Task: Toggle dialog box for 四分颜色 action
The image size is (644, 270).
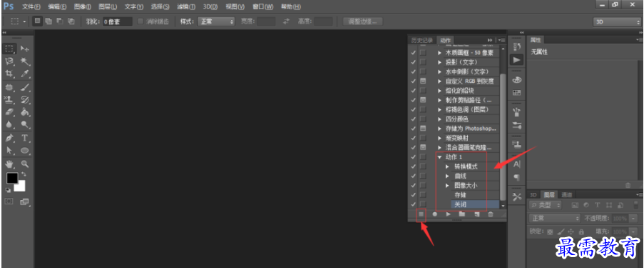Action: [x=423, y=119]
